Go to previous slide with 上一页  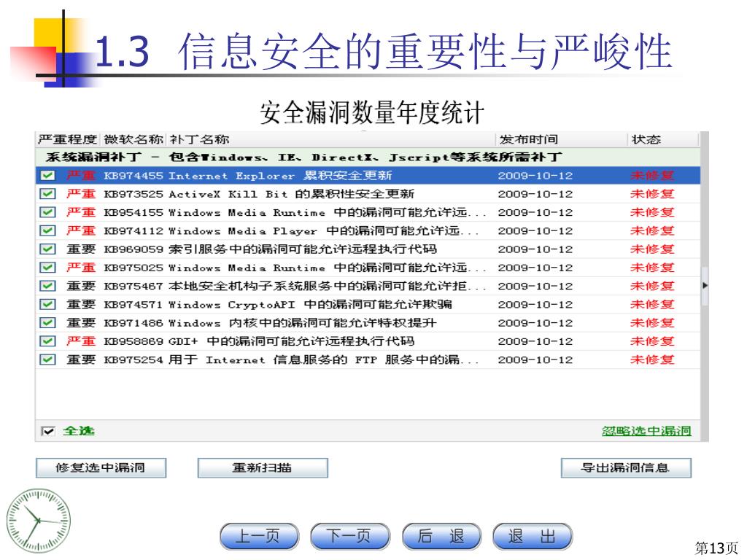[259, 537]
